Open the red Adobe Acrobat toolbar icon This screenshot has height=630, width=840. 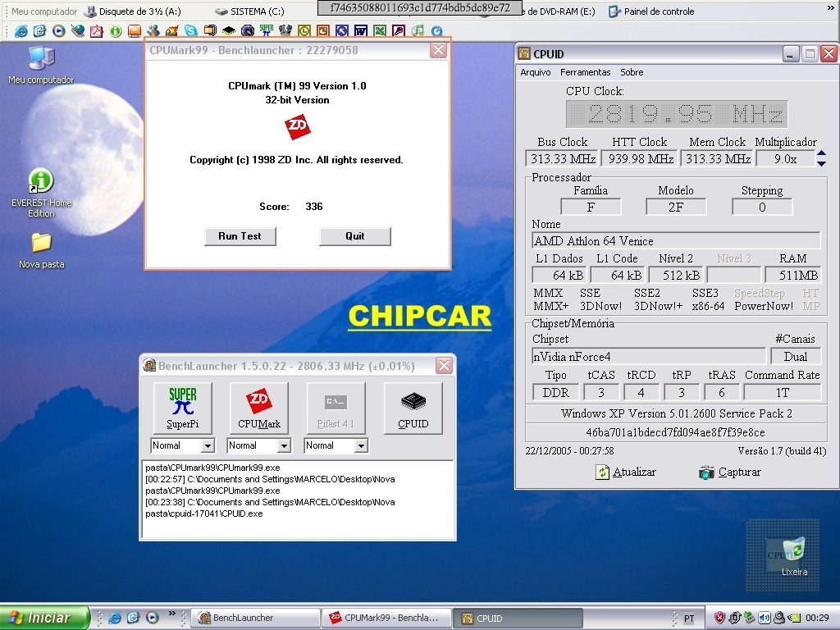coord(97,31)
